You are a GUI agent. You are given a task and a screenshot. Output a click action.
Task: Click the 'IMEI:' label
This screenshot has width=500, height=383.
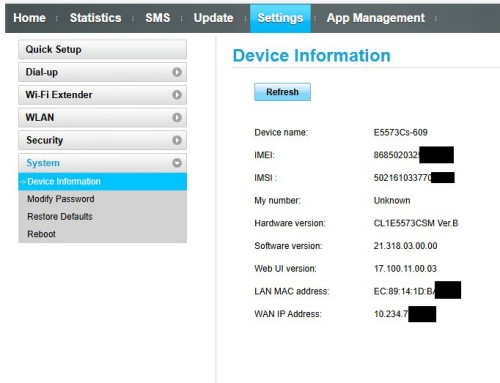(264, 155)
